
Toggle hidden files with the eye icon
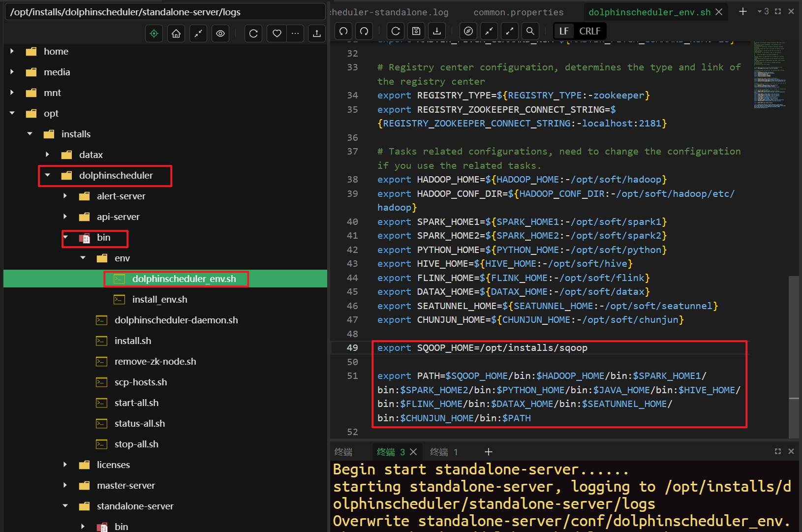(x=220, y=33)
